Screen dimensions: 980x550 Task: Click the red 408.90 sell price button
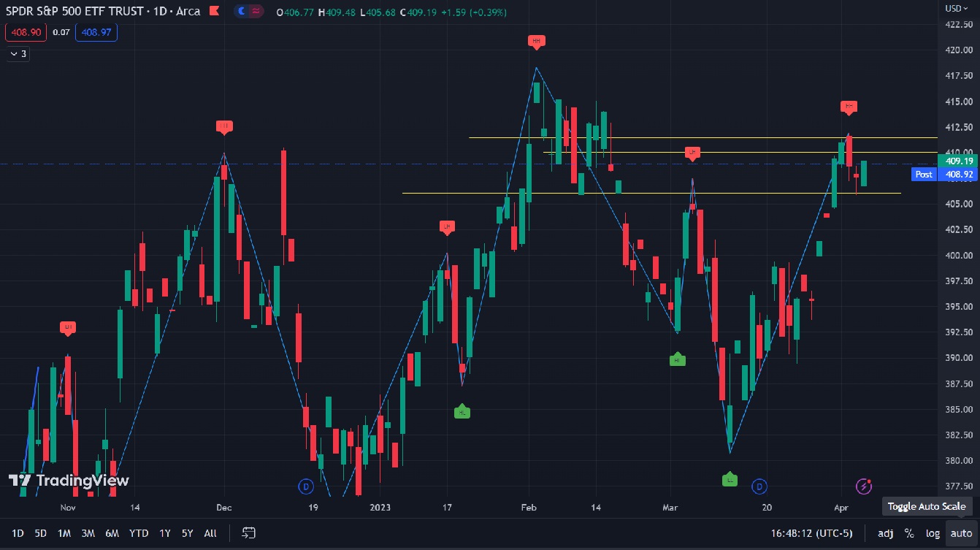(x=27, y=32)
